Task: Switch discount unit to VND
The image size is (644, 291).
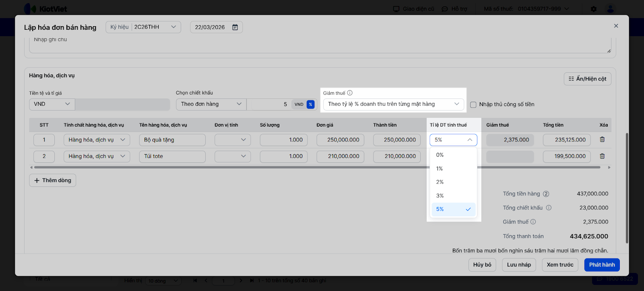Action: [x=299, y=105]
